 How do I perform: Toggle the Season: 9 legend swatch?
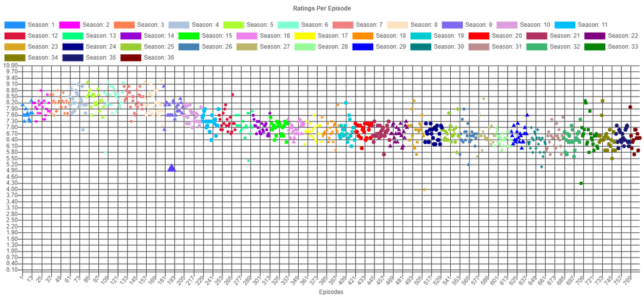coord(453,24)
